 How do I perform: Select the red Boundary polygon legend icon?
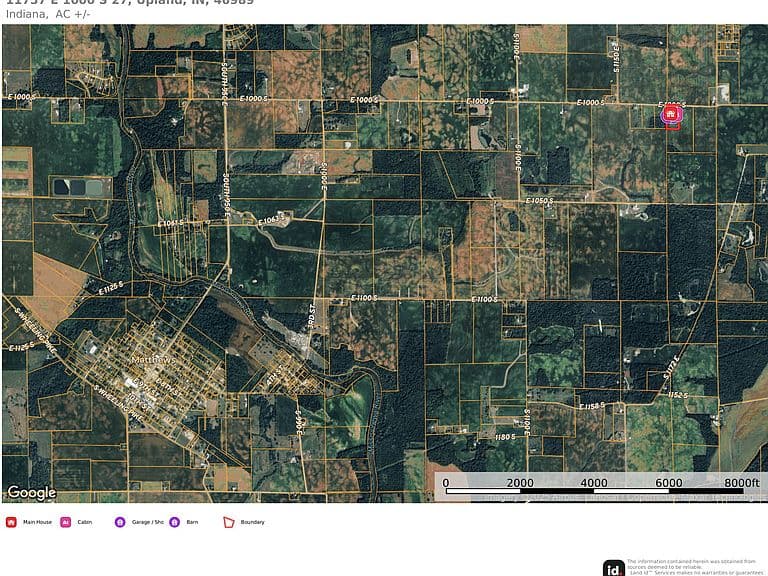click(229, 522)
